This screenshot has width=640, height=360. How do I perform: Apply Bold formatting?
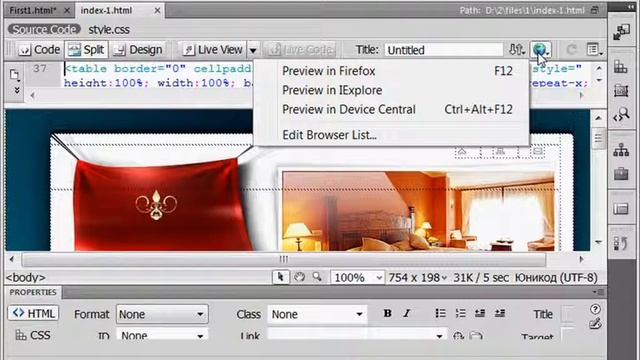[387, 313]
